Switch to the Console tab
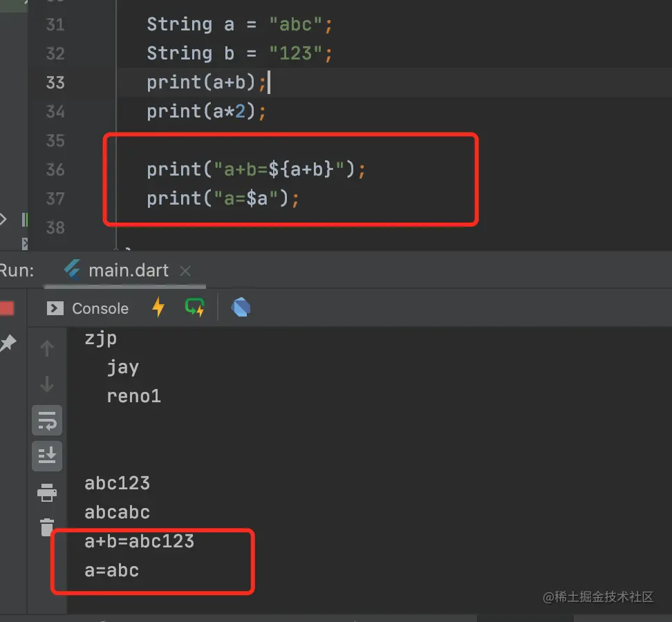Viewport: 672px width, 622px height. (x=87, y=308)
